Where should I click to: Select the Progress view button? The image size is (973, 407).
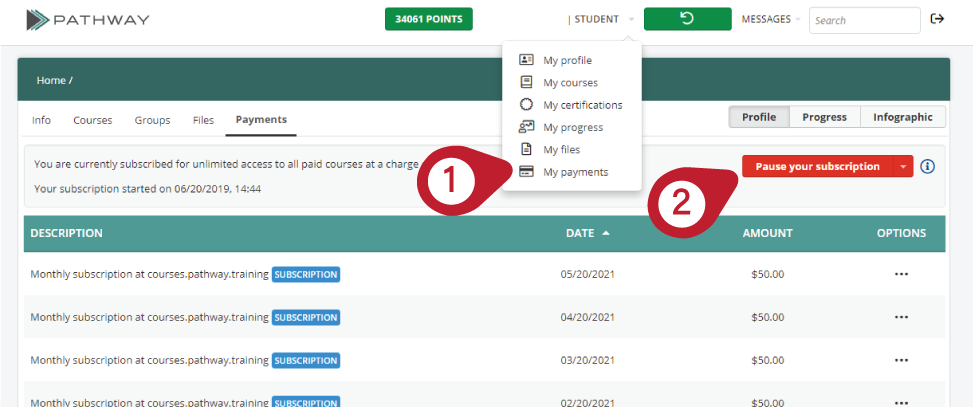coord(825,117)
